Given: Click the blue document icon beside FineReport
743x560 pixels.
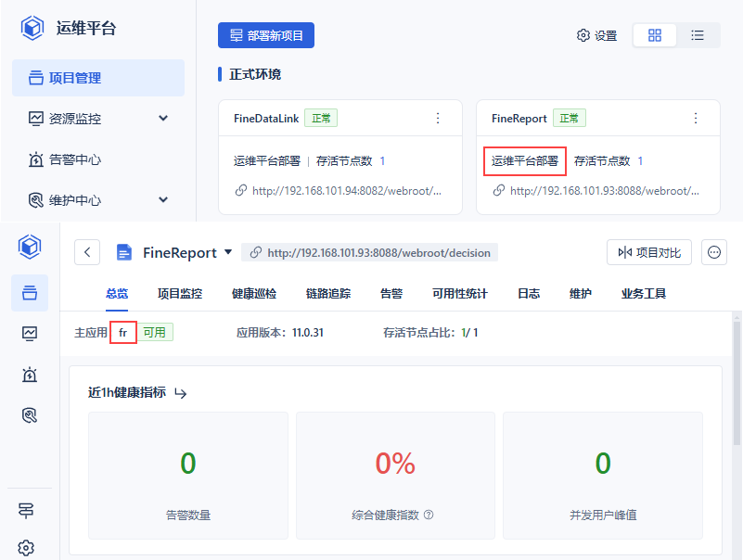Looking at the screenshot, I should pos(123,252).
